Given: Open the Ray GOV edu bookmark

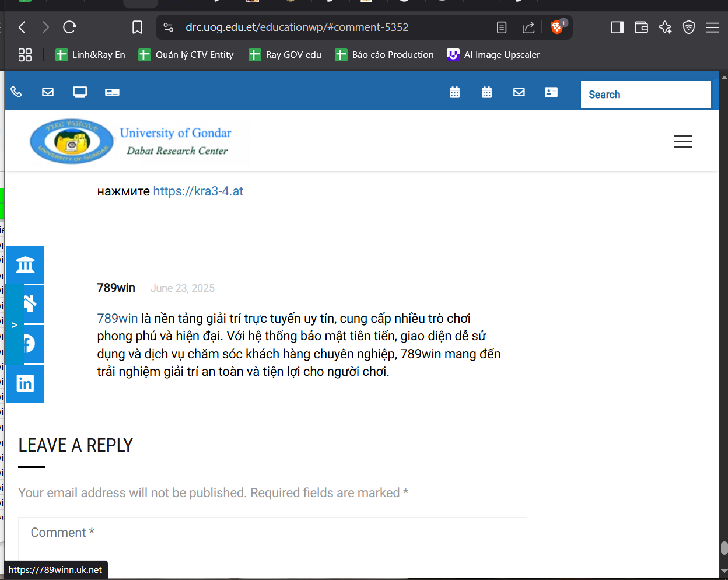Looking at the screenshot, I should click(285, 55).
